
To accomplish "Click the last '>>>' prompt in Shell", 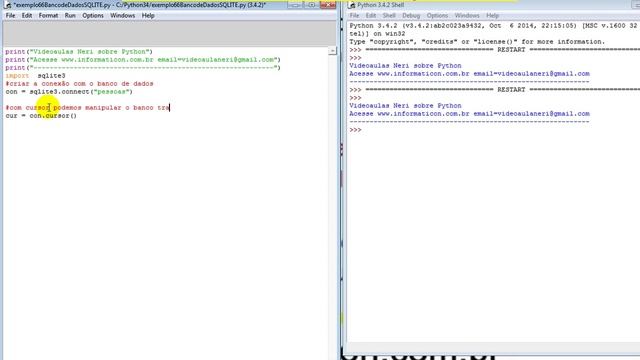I will 355,130.
